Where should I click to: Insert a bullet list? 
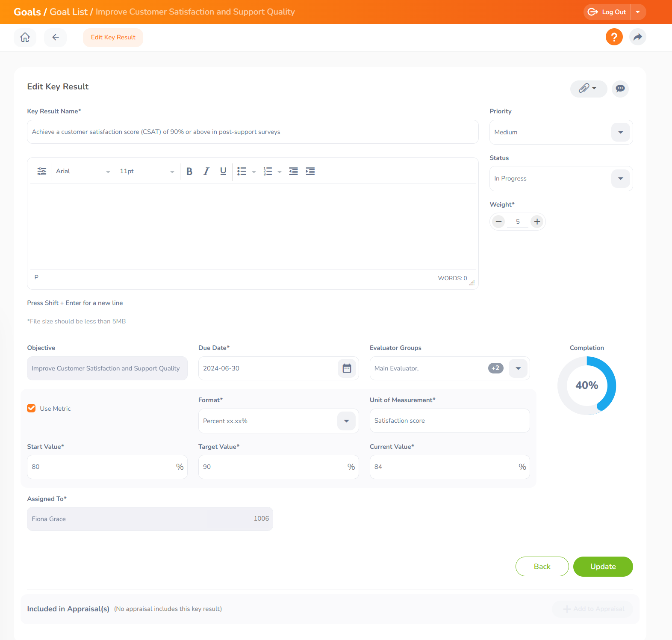pyautogui.click(x=242, y=171)
